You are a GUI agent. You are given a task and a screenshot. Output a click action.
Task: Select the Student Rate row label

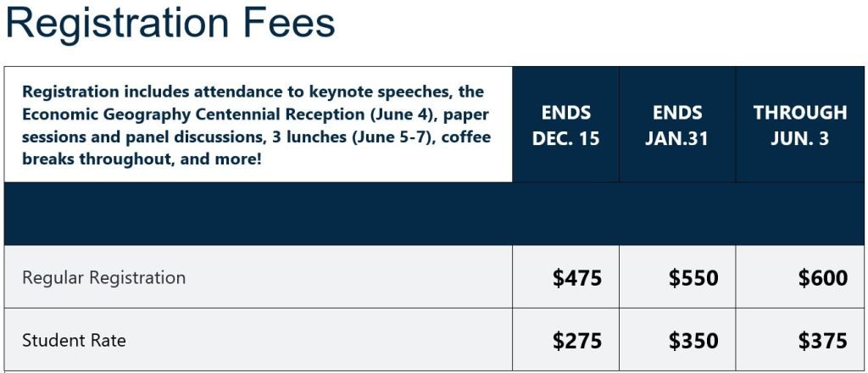click(74, 340)
